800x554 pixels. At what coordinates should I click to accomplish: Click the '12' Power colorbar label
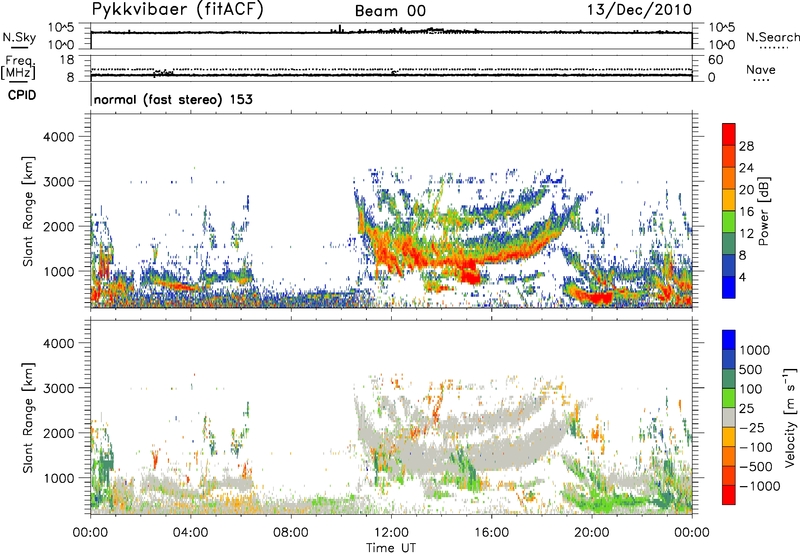[746, 233]
